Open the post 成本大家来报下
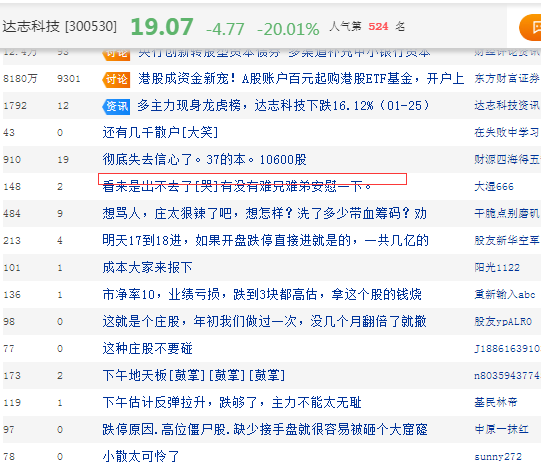Image resolution: width=541 pixels, height=465 pixels. 147,267
